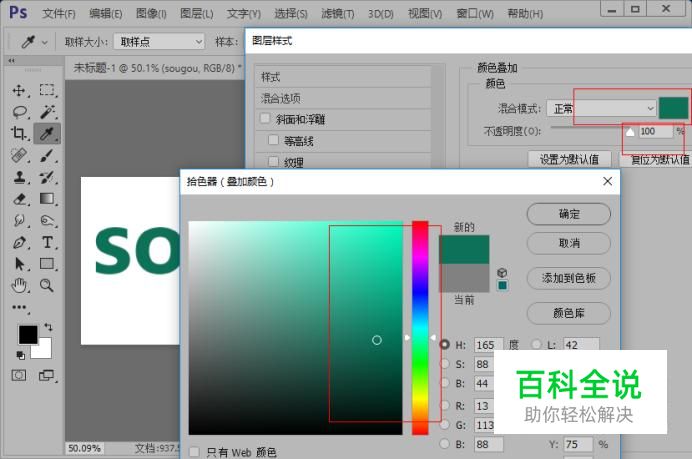Image resolution: width=692 pixels, height=459 pixels.
Task: Select 混合选项 in layer style list
Action: pos(343,98)
